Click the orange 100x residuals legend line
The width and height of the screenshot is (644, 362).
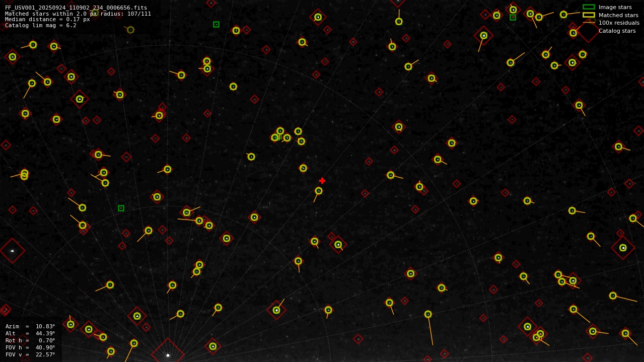click(x=589, y=23)
